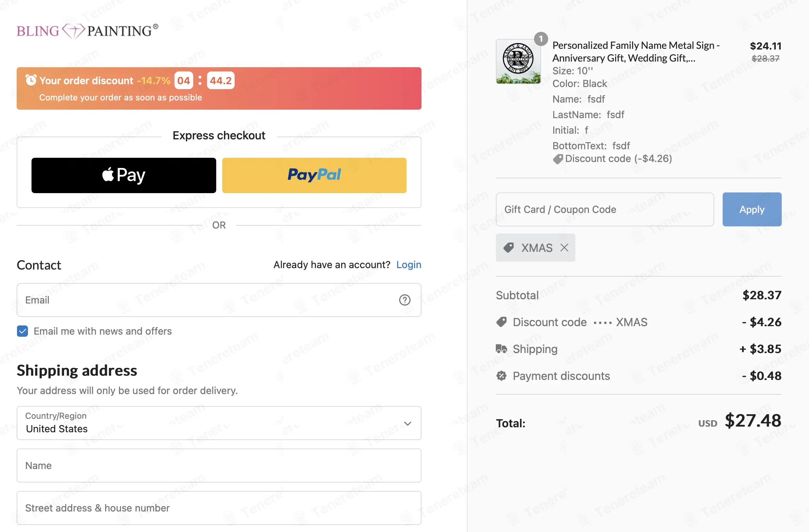The height and width of the screenshot is (532, 809).
Task: Click the 44.2 seconds countdown box
Action: [220, 81]
